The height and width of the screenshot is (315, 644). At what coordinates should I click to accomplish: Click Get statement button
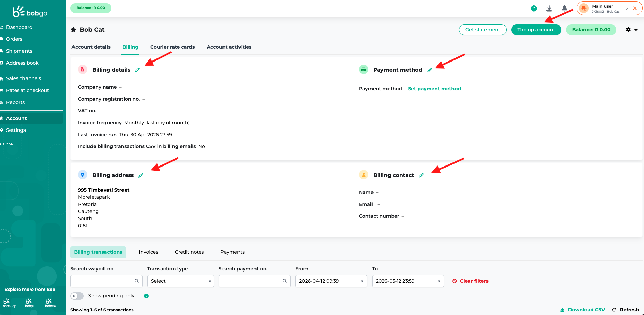click(483, 30)
